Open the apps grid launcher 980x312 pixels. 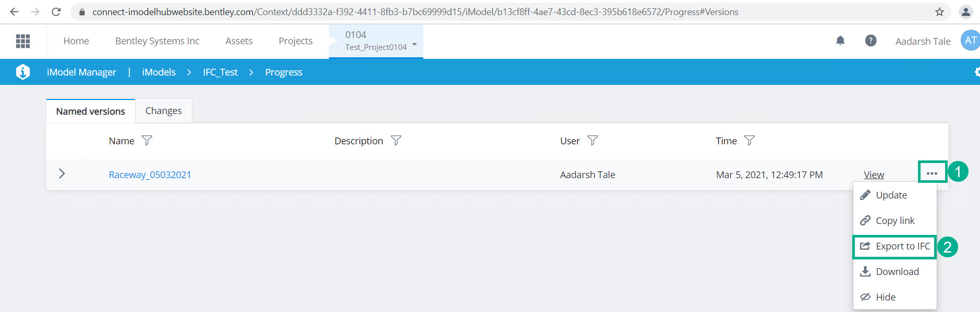pyautogui.click(x=23, y=41)
